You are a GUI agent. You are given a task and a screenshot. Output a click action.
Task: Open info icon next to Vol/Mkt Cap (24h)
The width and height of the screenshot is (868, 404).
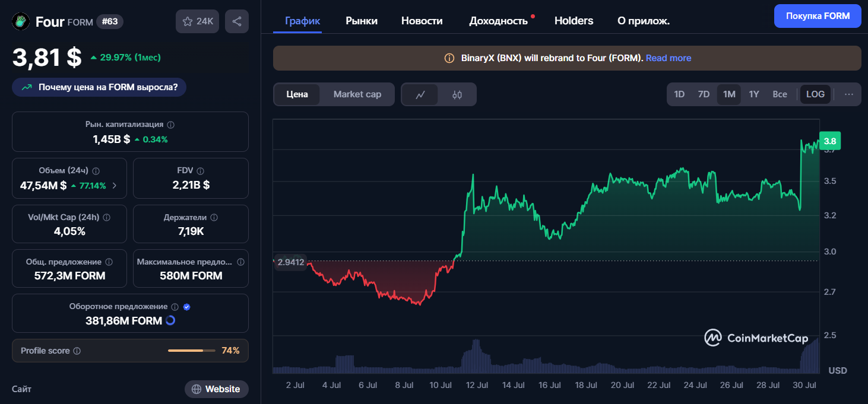[107, 218]
